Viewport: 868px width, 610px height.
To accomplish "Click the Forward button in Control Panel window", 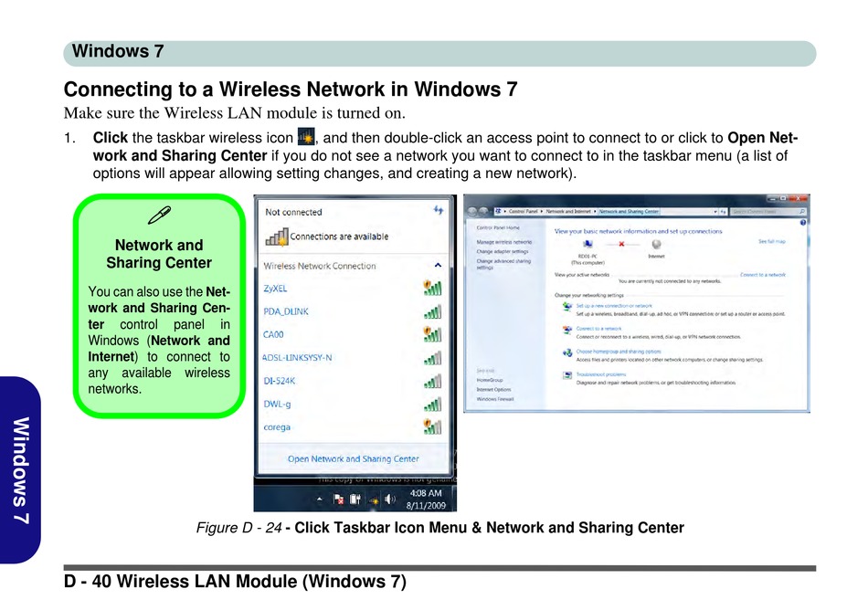I will pos(483,211).
